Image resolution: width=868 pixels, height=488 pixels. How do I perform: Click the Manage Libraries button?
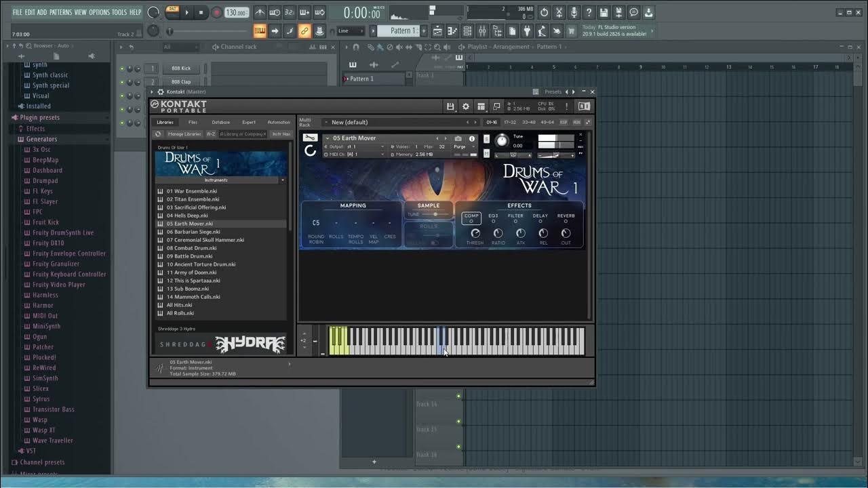(x=184, y=134)
